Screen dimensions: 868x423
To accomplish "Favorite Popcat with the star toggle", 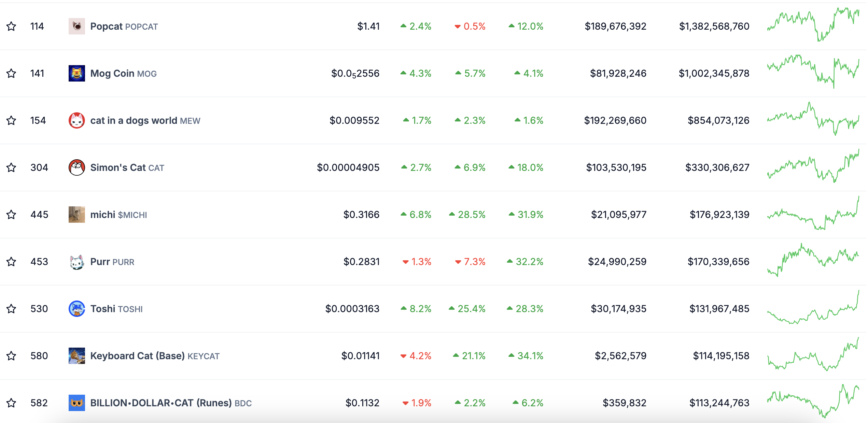I will point(11,26).
